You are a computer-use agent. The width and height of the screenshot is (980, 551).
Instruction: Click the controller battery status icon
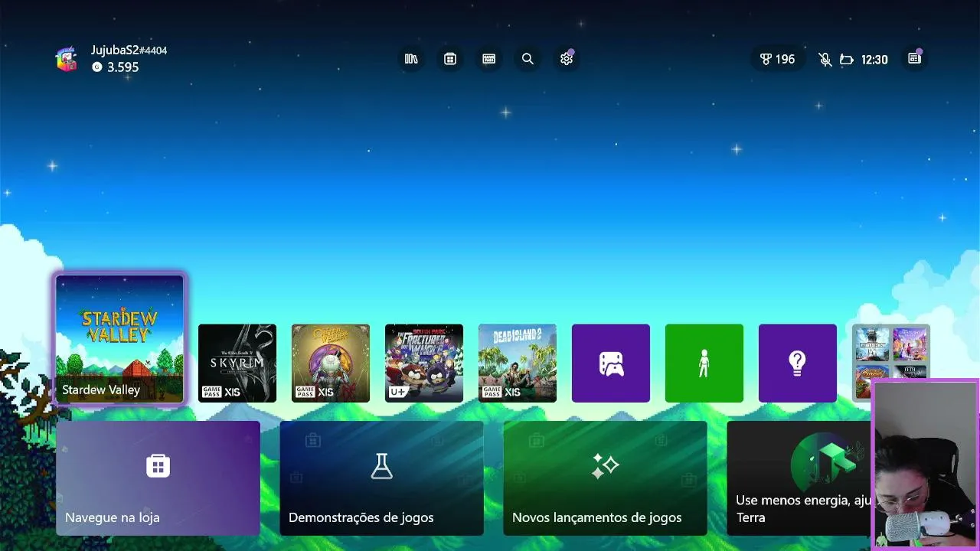tap(846, 60)
